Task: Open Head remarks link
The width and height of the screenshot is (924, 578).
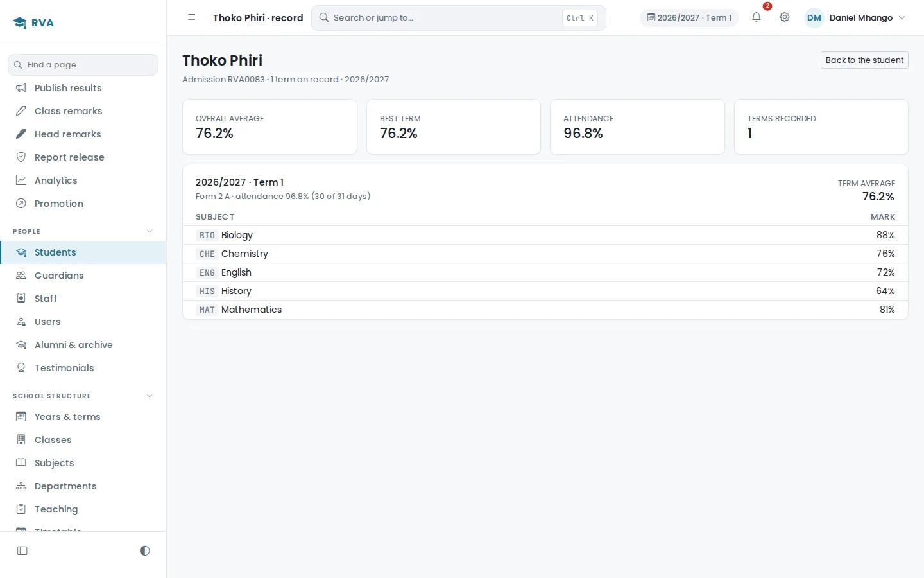Action: point(83,134)
